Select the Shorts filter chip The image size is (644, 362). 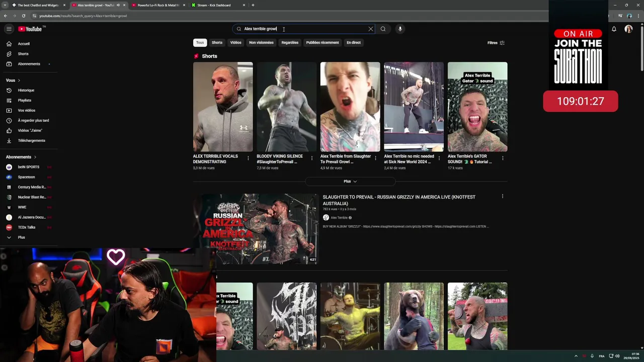coord(217,43)
